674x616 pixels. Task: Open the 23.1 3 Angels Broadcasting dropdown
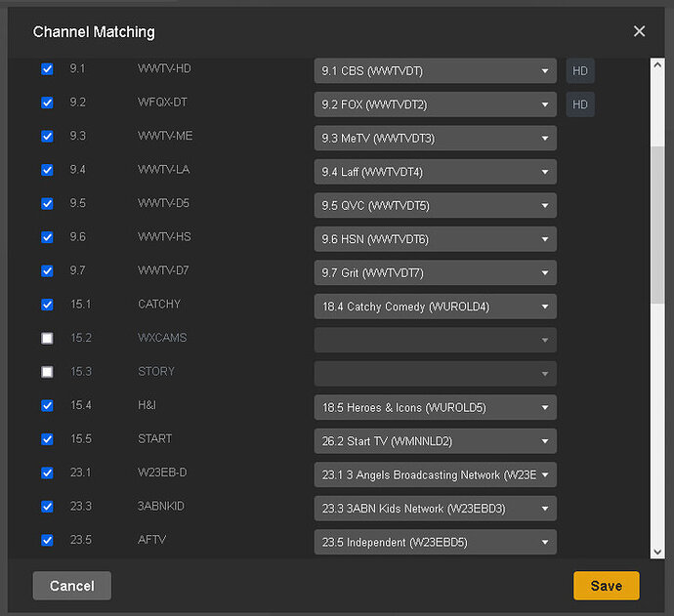click(x=436, y=474)
